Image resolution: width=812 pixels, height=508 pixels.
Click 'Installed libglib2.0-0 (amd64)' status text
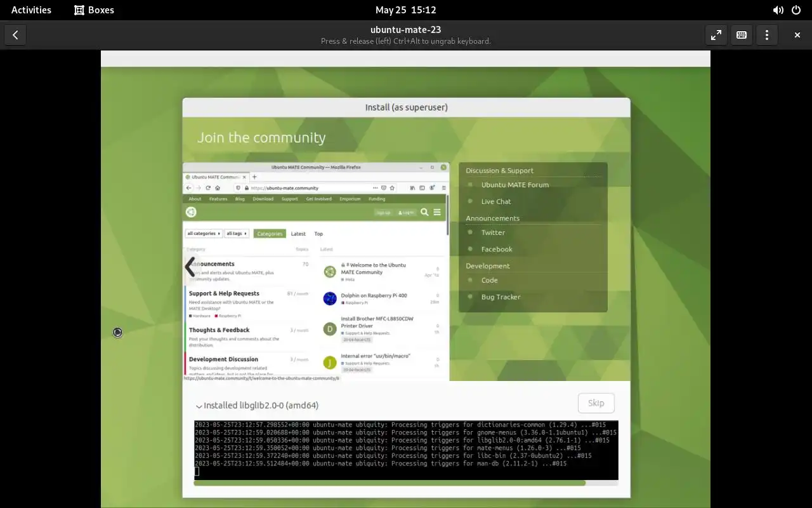click(261, 405)
